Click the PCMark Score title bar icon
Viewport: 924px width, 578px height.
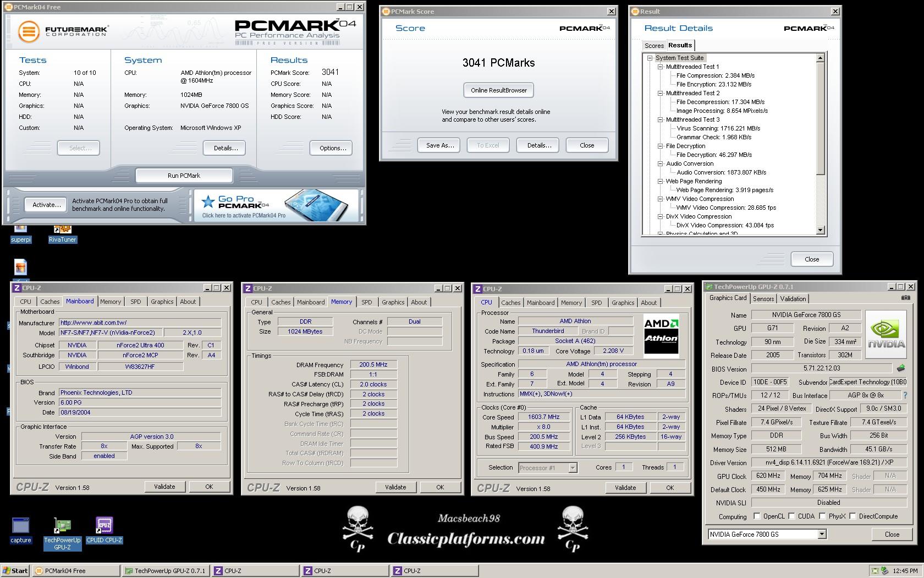(386, 12)
